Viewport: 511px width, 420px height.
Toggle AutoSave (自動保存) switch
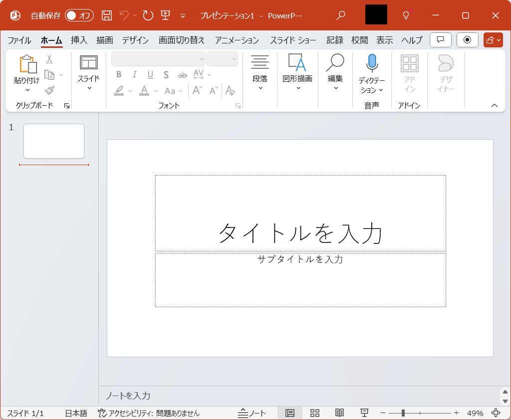coord(79,15)
